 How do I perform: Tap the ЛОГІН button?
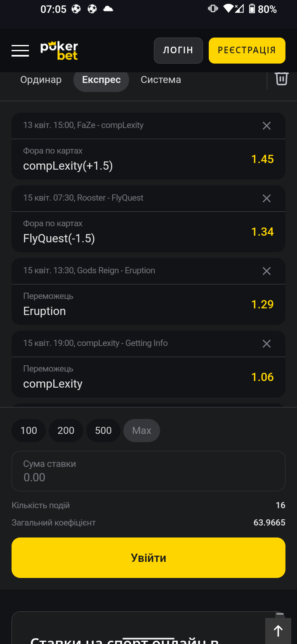[178, 50]
